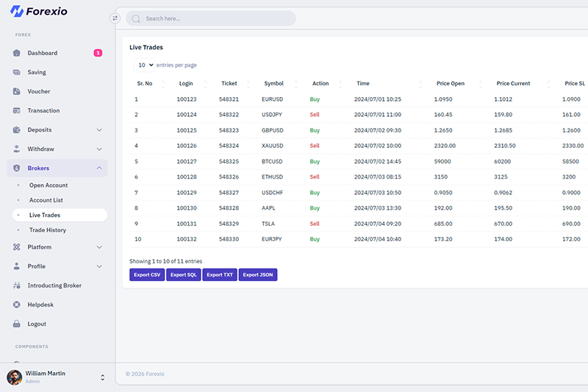The image size is (588, 392).
Task: Select Account List in Brokers submenu
Action: coord(46,200)
